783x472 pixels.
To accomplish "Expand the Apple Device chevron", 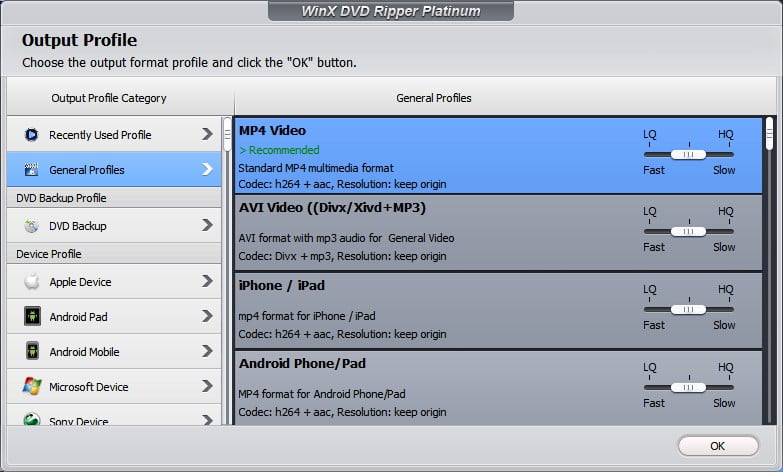I will pyautogui.click(x=207, y=282).
